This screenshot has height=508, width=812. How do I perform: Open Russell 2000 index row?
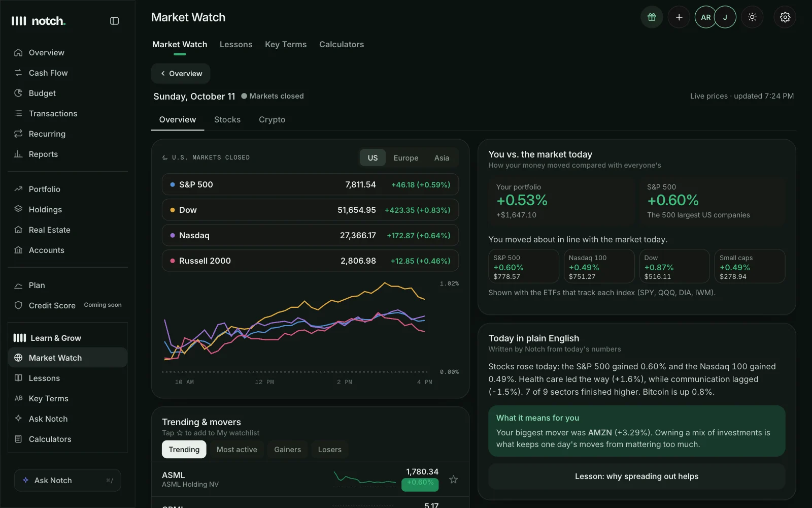[x=310, y=261]
